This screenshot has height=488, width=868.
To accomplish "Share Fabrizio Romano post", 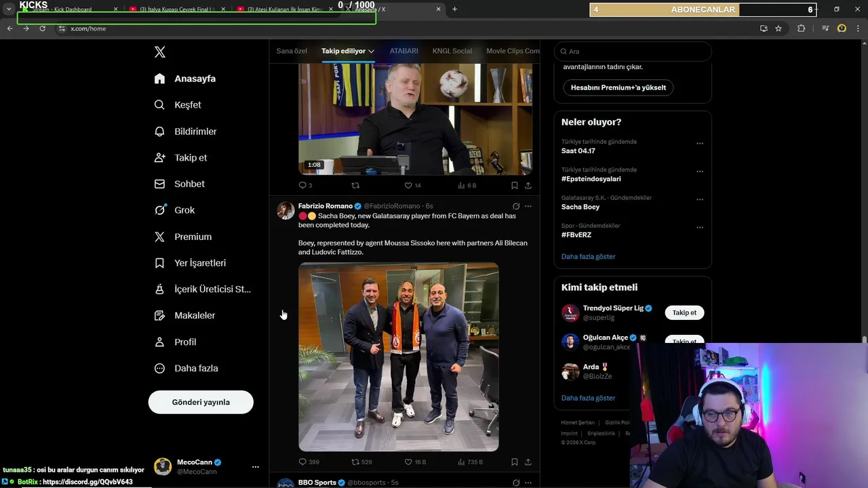I will tap(528, 462).
